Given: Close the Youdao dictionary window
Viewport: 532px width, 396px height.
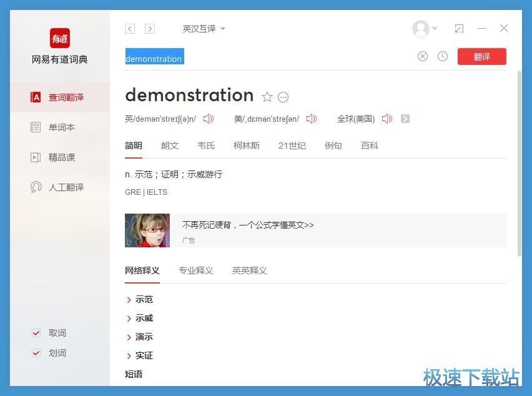Looking at the screenshot, I should (504, 29).
